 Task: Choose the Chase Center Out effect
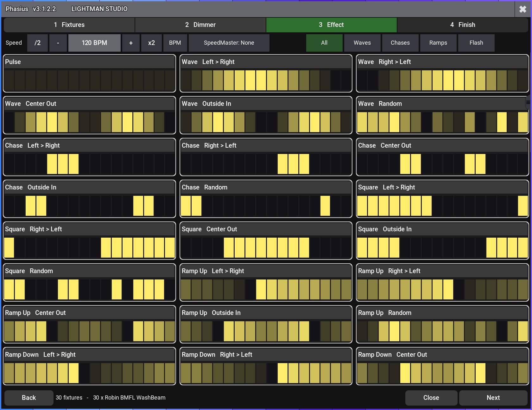pyautogui.click(x=442, y=157)
